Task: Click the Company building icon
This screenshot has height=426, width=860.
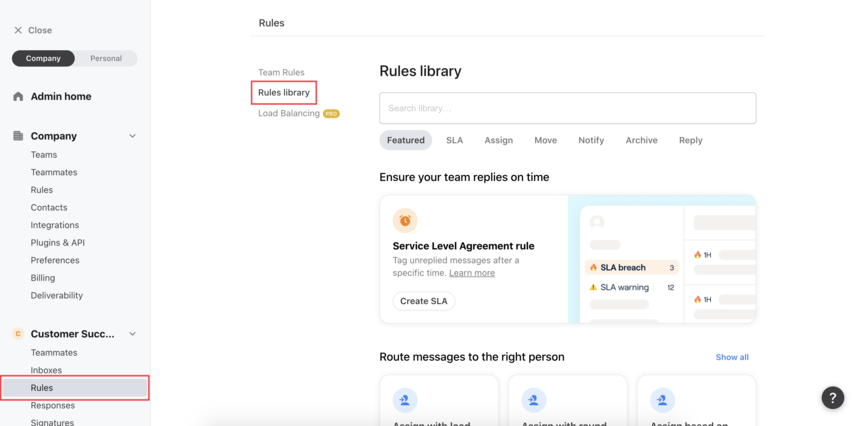Action: pos(18,136)
